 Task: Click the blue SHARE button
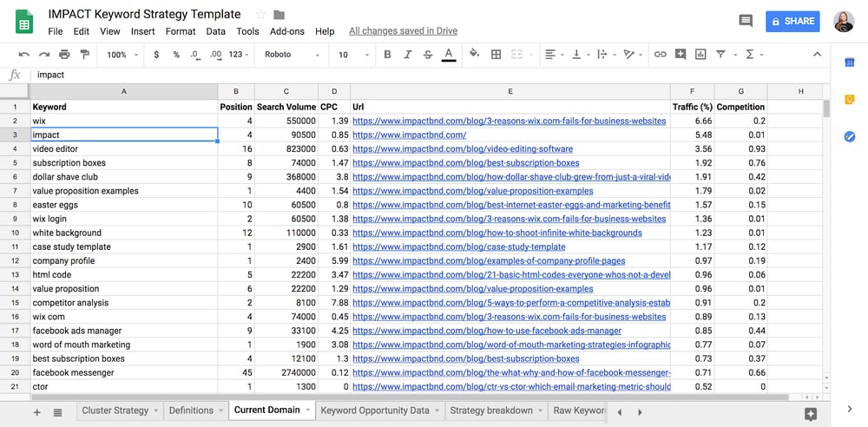click(792, 21)
